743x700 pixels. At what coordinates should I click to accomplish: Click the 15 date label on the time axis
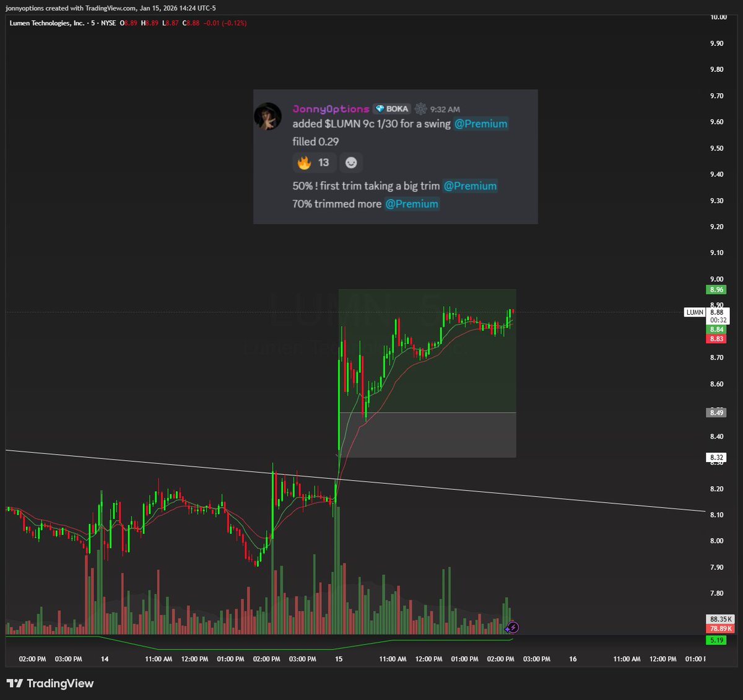(339, 659)
